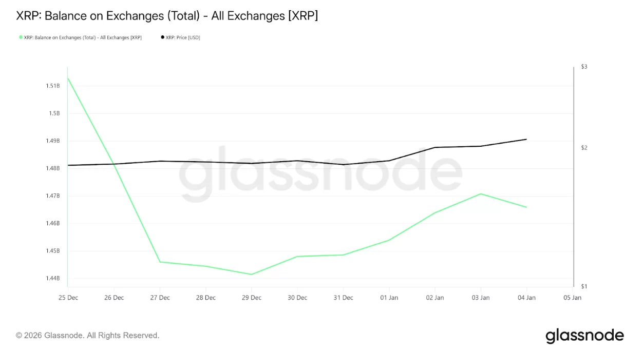Click the black legend dot for XRP Price
Screen dimensions: 644x351
pos(163,37)
